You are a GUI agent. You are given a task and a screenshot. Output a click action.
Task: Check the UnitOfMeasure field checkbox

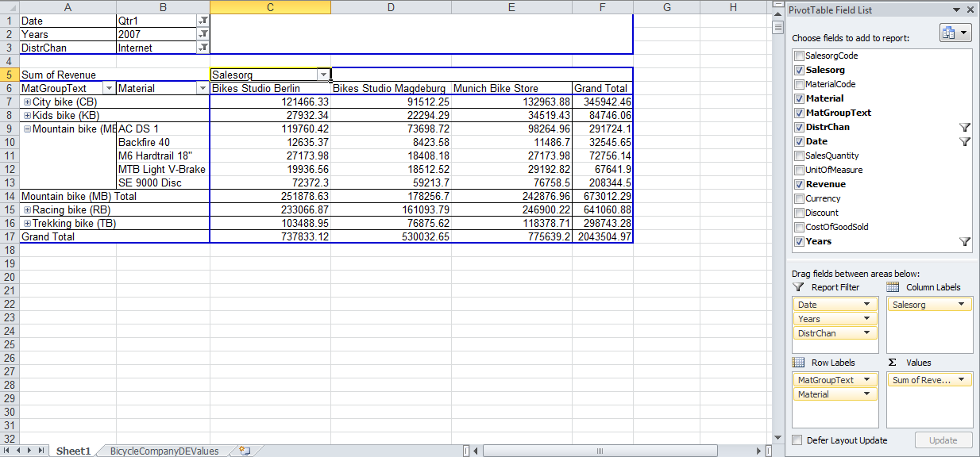(799, 170)
